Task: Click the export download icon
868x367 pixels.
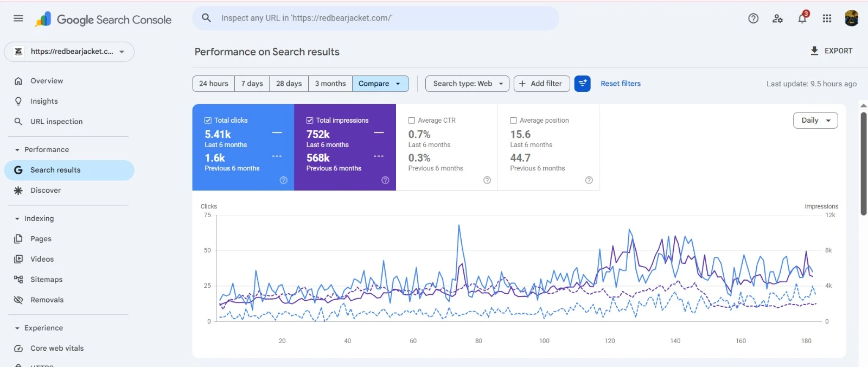Action: 814,50
